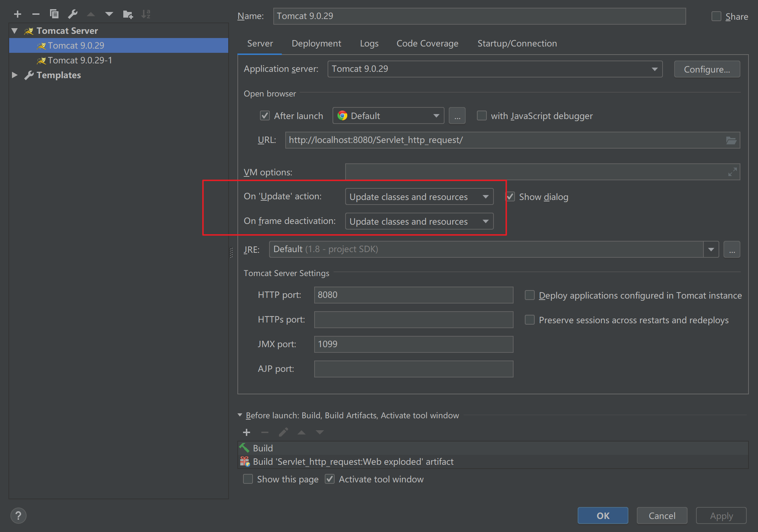The width and height of the screenshot is (758, 532).
Task: Toggle Activate tool window checkbox
Action: [x=330, y=479]
